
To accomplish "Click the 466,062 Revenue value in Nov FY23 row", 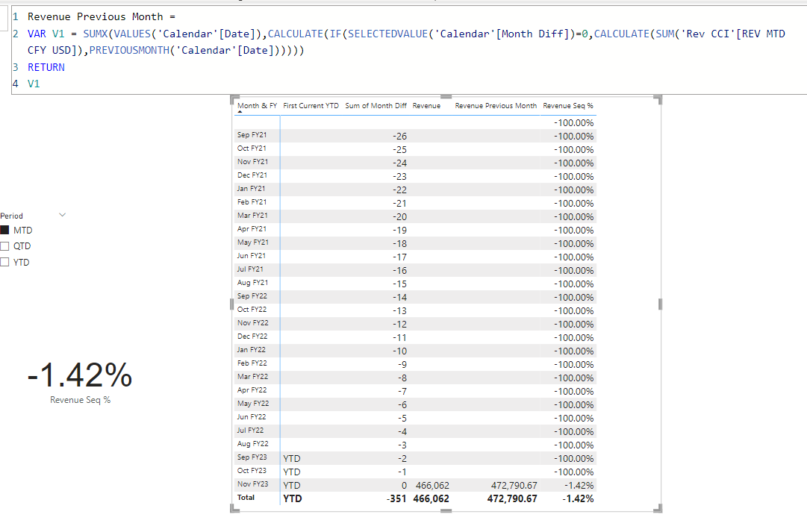I will pyautogui.click(x=432, y=485).
